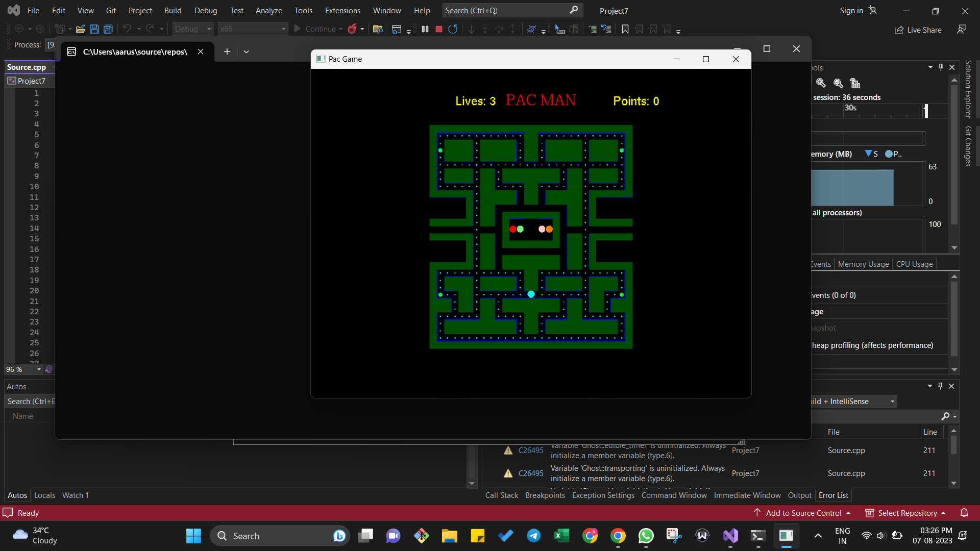Open the Git menu
This screenshot has height=551, width=980.
click(x=110, y=10)
